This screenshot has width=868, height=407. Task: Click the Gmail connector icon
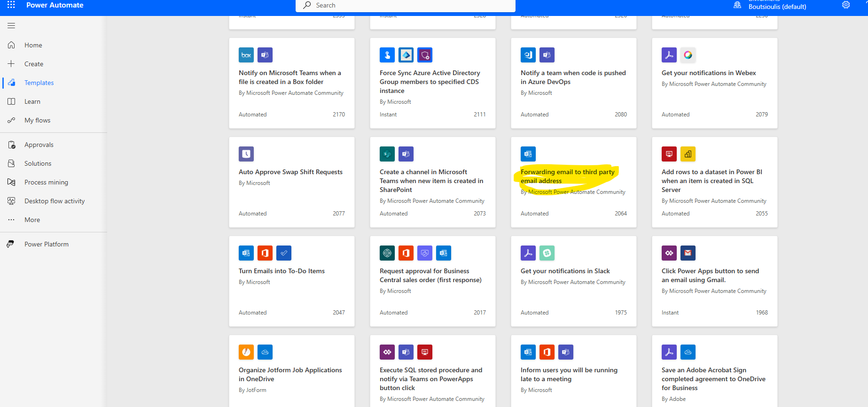(688, 253)
